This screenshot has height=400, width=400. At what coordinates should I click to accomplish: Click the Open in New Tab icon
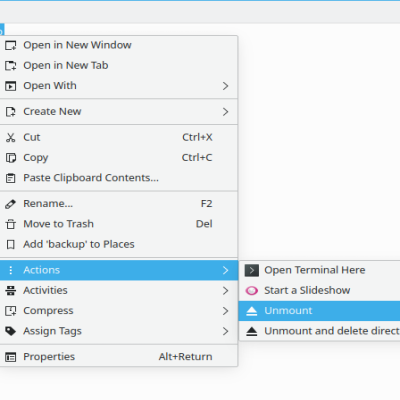point(11,66)
